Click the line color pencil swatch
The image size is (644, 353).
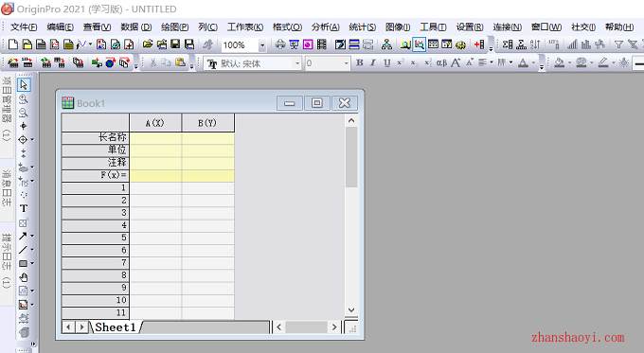pos(603,62)
